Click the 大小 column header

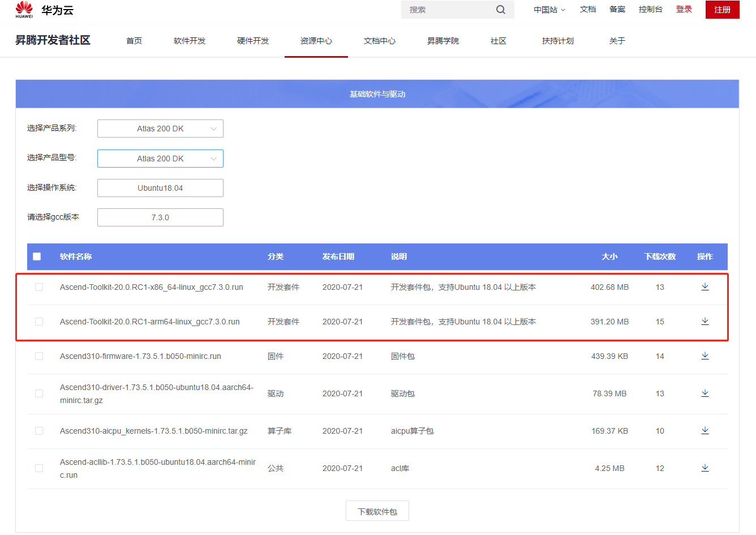point(609,256)
